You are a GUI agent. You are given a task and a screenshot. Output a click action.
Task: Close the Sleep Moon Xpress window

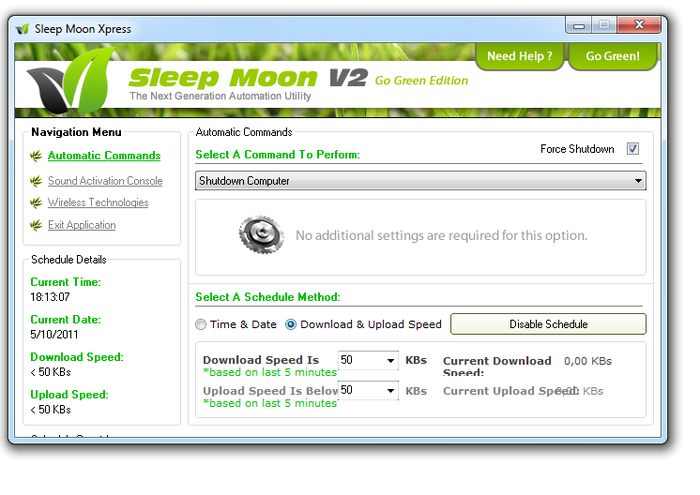click(639, 25)
